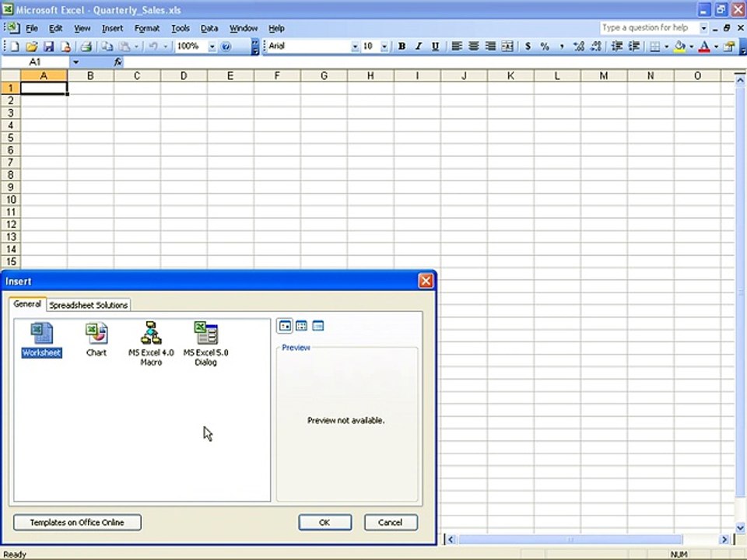
Task: Toggle Align Right
Action: pos(490,46)
